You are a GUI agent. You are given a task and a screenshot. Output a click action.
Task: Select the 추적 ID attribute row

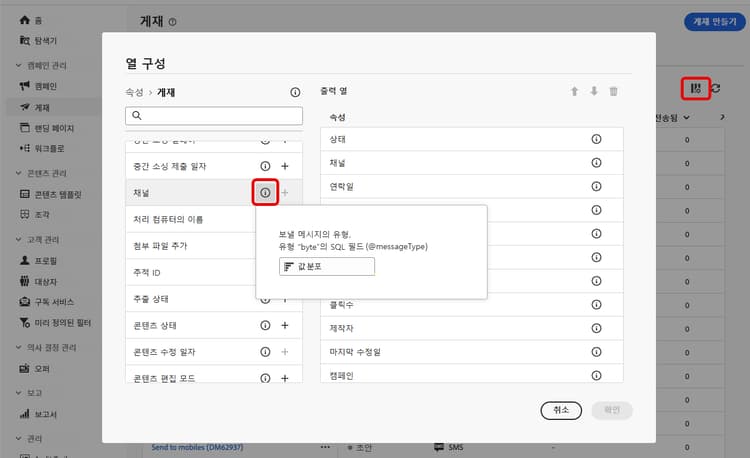190,273
